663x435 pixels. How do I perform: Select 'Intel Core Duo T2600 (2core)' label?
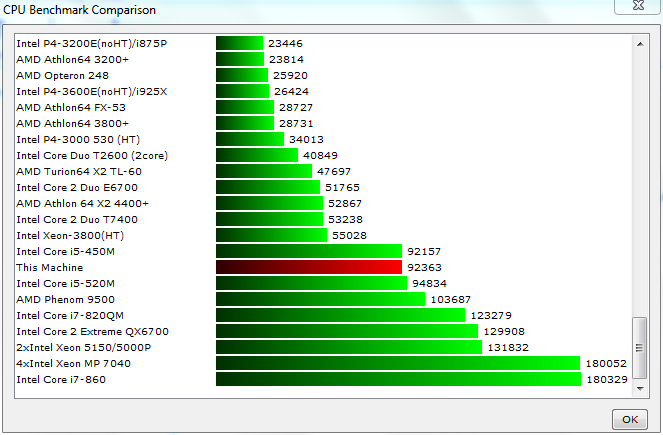click(92, 156)
